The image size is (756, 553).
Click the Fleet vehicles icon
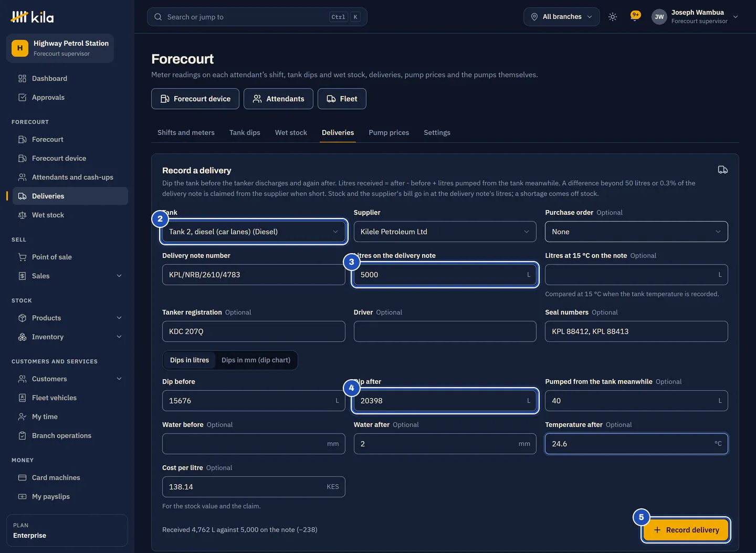pos(22,398)
